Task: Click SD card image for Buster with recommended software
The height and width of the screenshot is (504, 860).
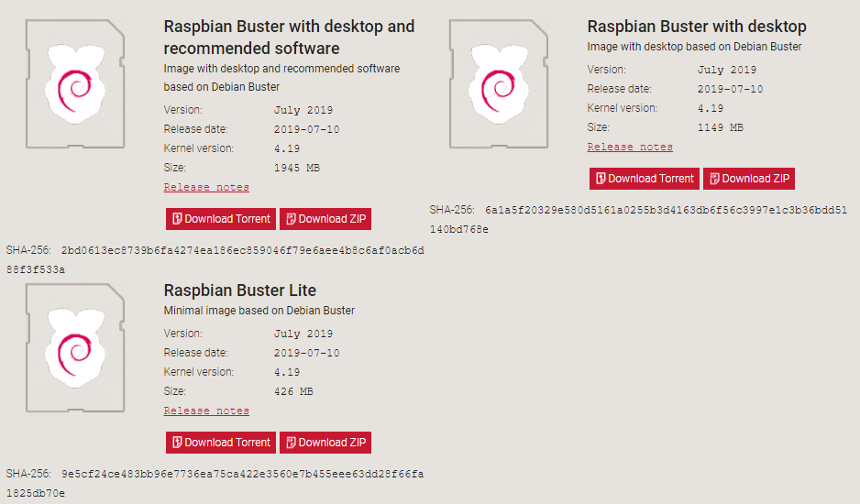Action: pos(75,84)
